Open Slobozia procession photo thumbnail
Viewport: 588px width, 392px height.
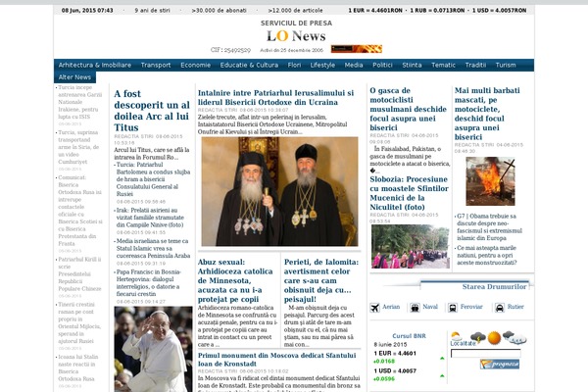click(411, 246)
